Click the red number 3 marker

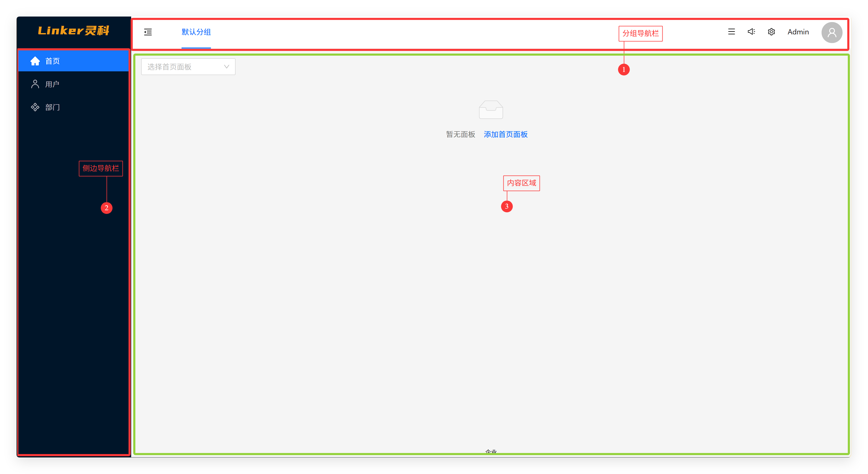click(x=506, y=206)
